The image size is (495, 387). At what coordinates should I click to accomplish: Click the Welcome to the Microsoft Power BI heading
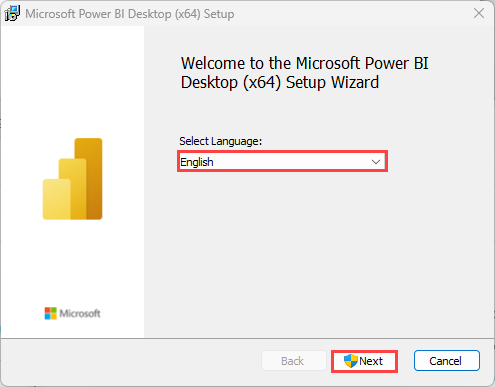click(305, 63)
